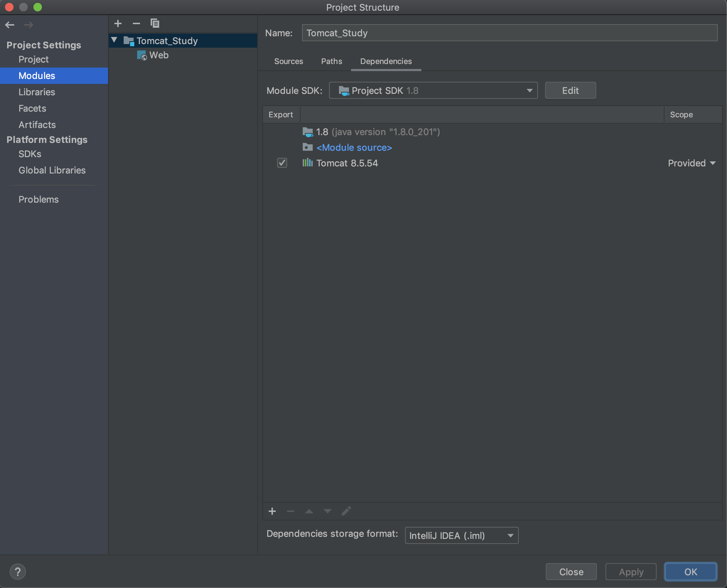Click the Apply button
727x588 pixels.
[631, 572]
